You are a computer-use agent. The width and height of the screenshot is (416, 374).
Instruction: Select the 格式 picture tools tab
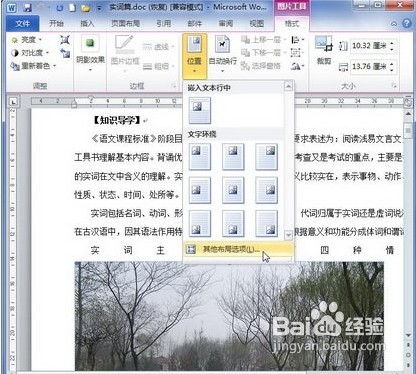(292, 24)
